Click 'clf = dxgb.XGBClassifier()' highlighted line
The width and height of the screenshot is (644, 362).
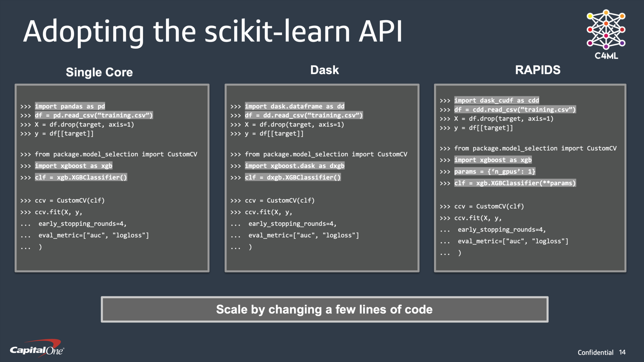293,177
